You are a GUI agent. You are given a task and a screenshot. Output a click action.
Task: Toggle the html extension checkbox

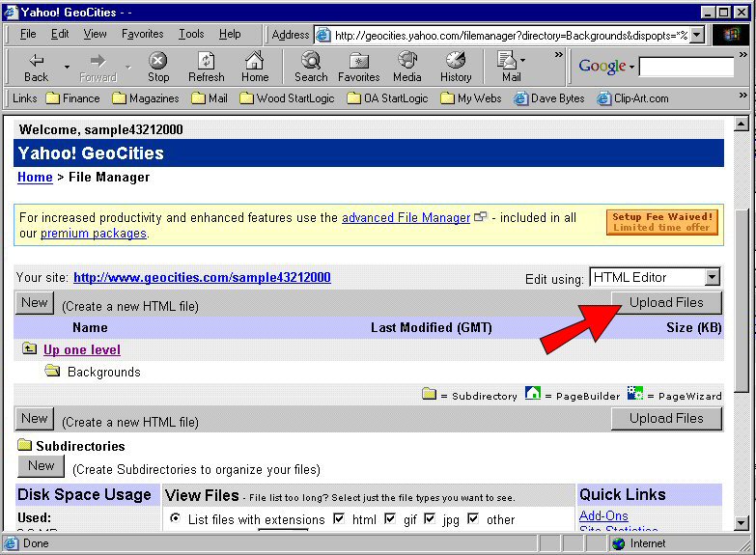point(339,519)
